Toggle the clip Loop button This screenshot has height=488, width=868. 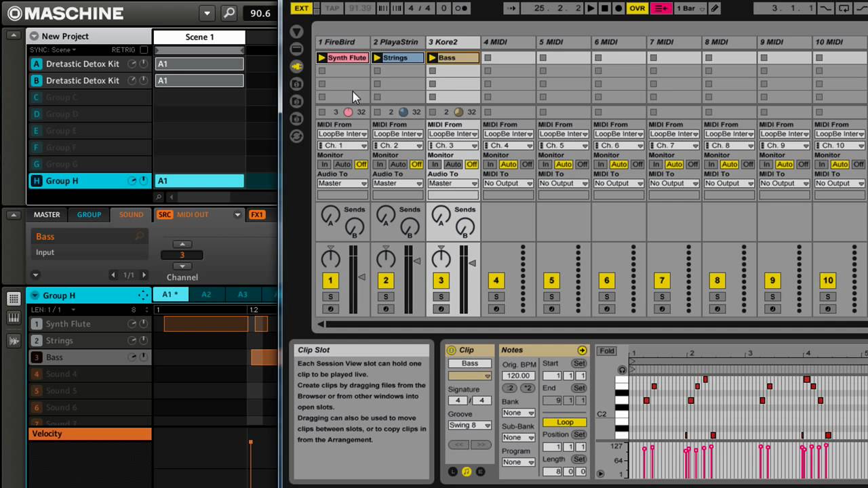click(564, 422)
